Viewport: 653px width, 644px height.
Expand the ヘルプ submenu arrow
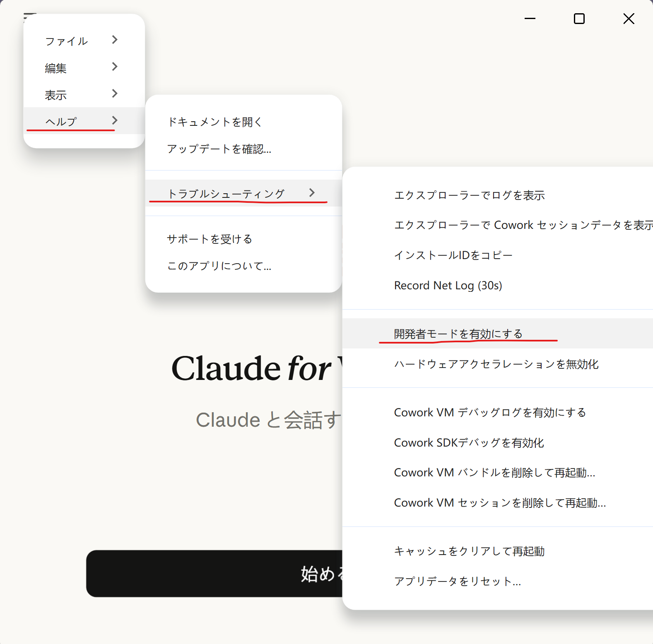(x=115, y=120)
